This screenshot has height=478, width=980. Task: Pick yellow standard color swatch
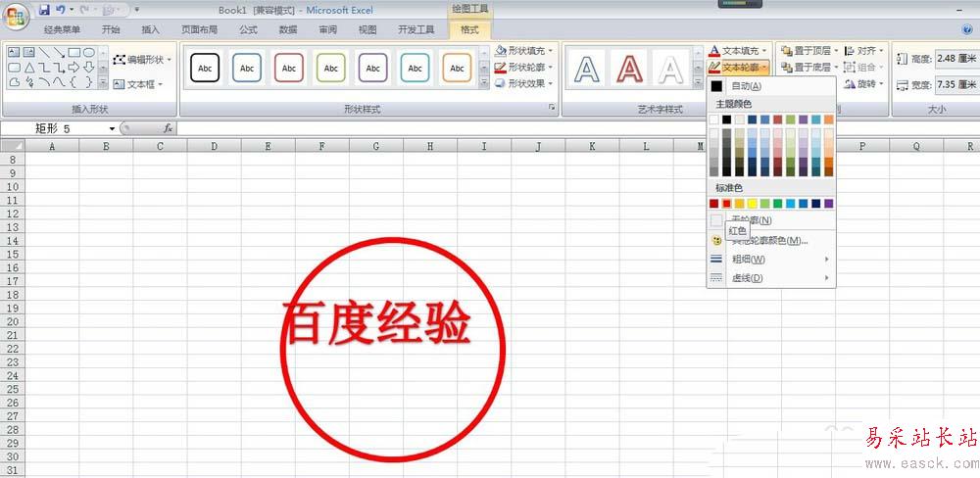coord(753,203)
